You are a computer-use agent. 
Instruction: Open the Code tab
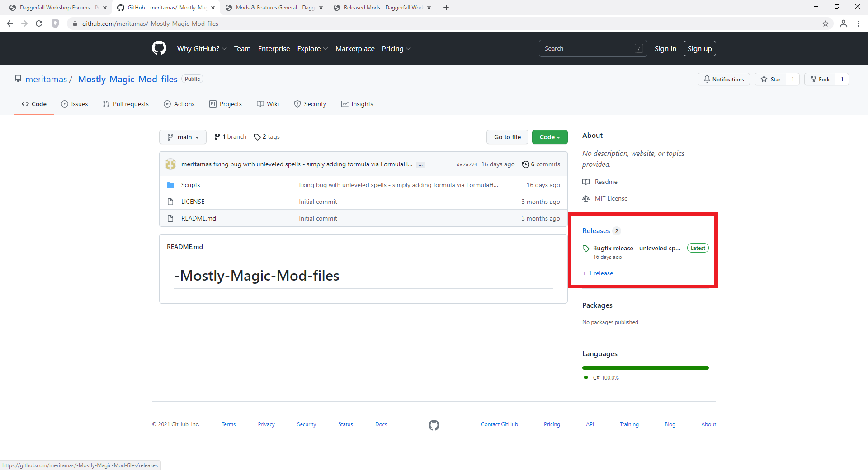click(34, 104)
